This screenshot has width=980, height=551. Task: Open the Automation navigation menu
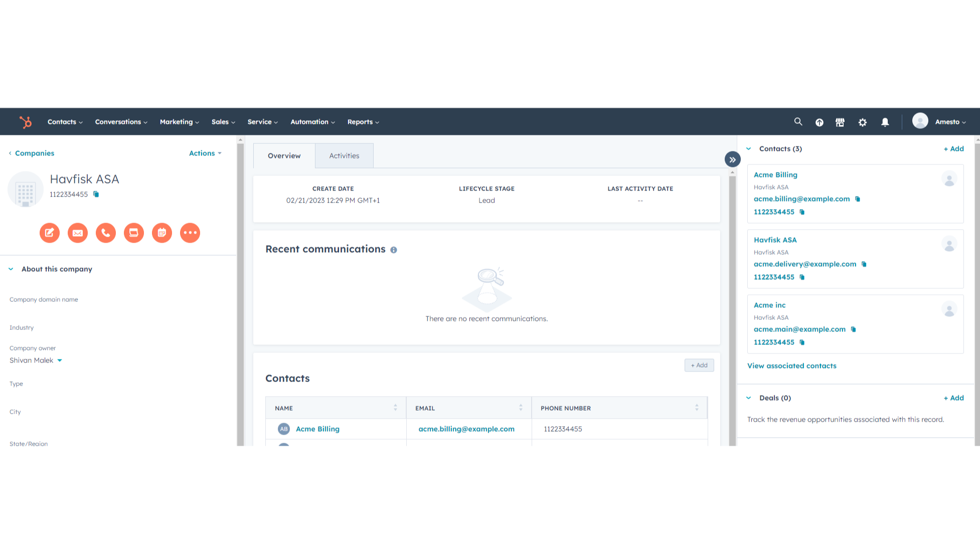[x=313, y=122]
